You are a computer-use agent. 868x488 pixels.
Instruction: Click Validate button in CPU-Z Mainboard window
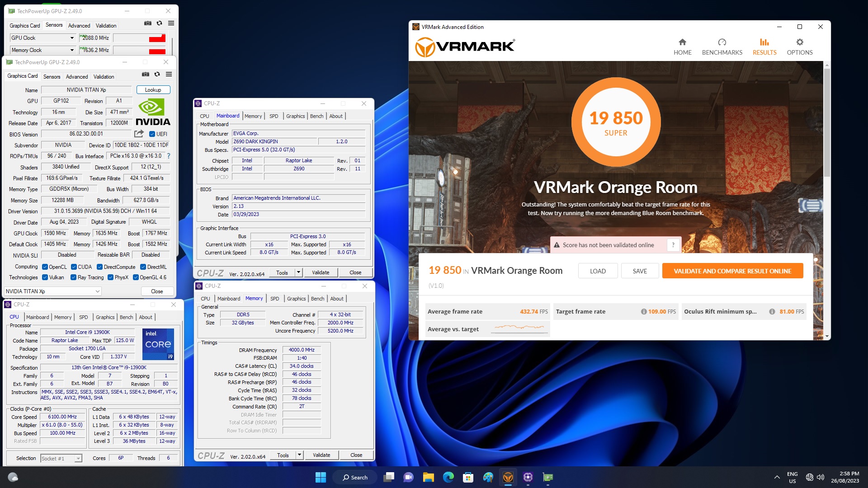click(321, 272)
